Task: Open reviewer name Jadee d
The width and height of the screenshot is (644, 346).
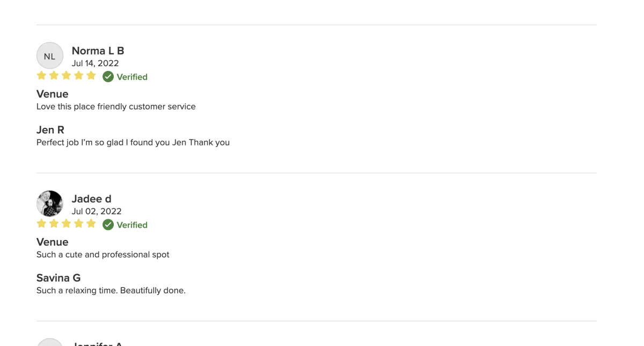Action: pos(91,199)
